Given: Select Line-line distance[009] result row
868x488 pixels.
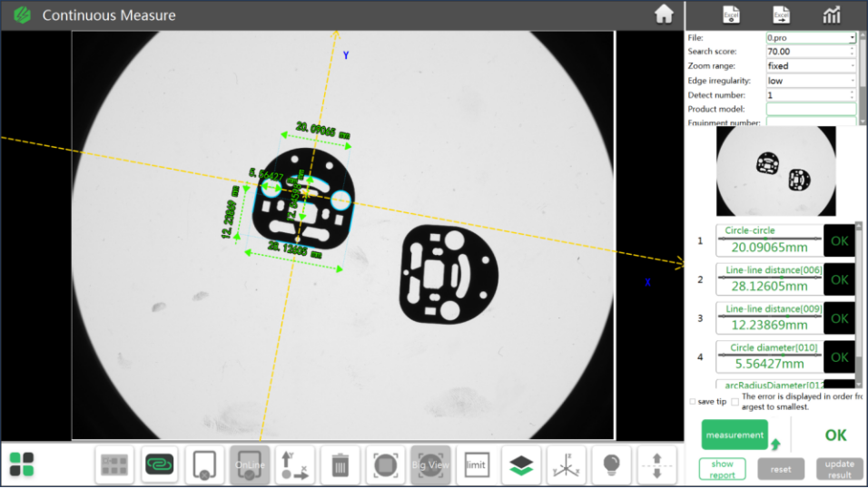Looking at the screenshot, I should click(x=769, y=318).
